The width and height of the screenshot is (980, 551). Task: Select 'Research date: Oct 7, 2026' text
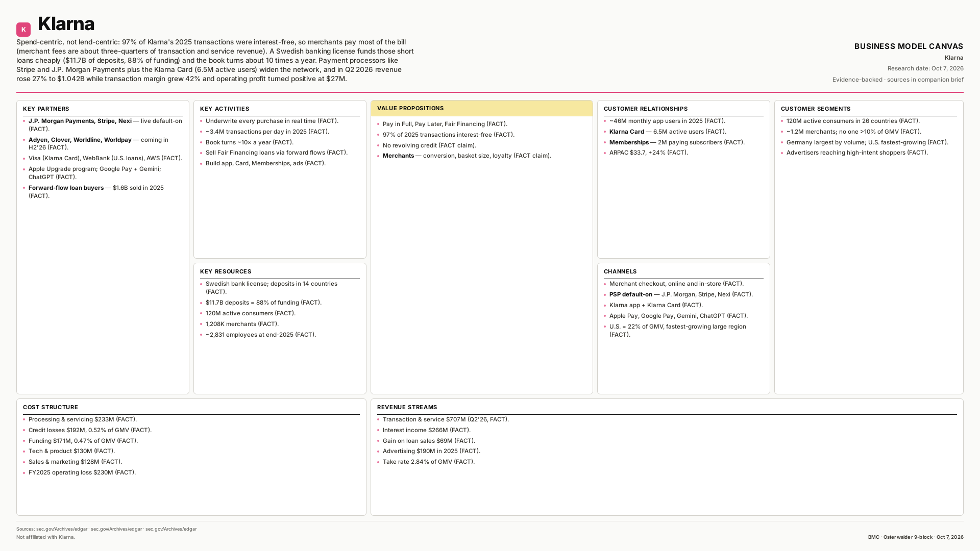pyautogui.click(x=925, y=68)
